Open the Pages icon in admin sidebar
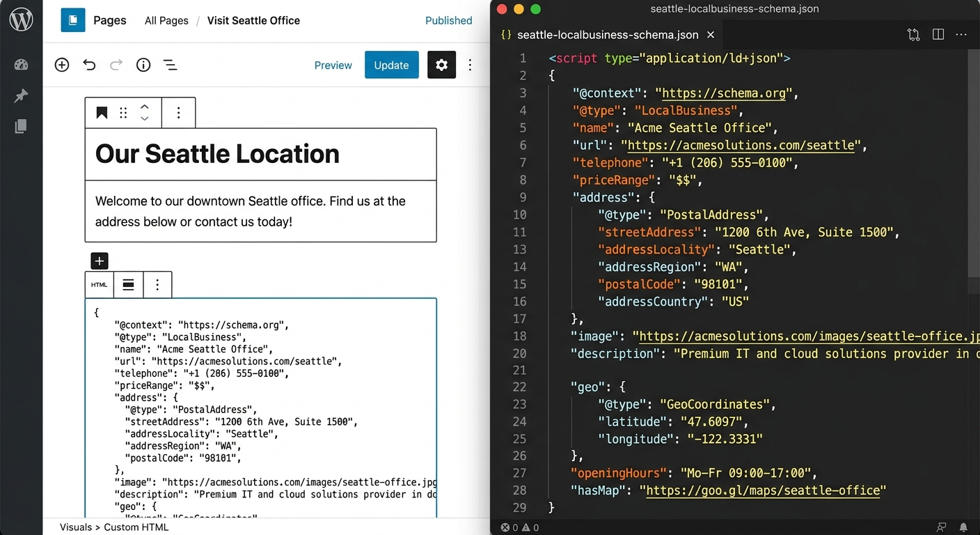This screenshot has width=980, height=535. coord(21,126)
